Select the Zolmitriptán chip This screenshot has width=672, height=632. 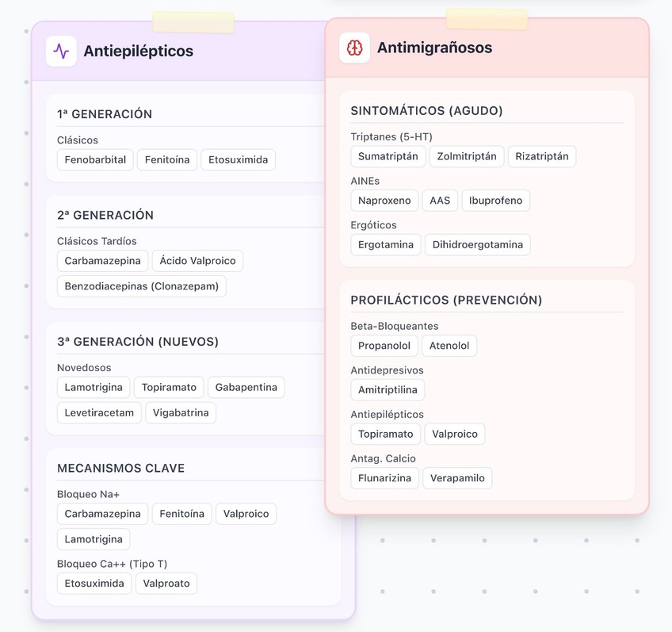(467, 156)
